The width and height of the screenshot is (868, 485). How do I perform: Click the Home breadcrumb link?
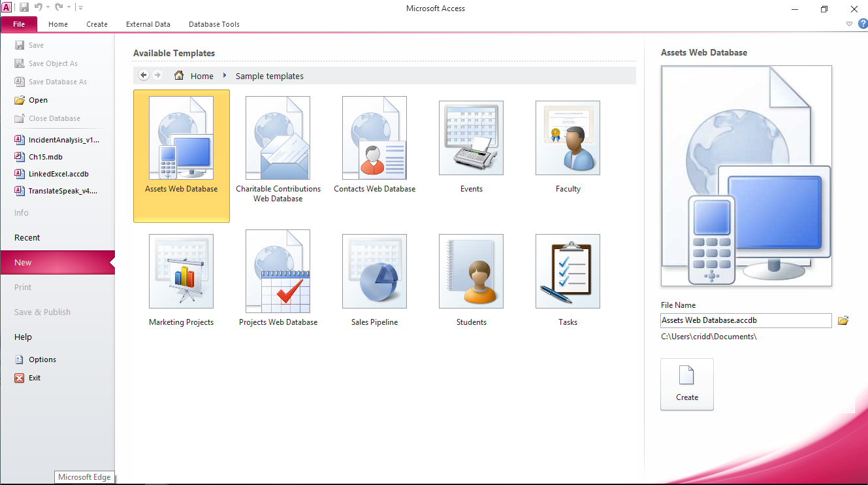coord(202,76)
